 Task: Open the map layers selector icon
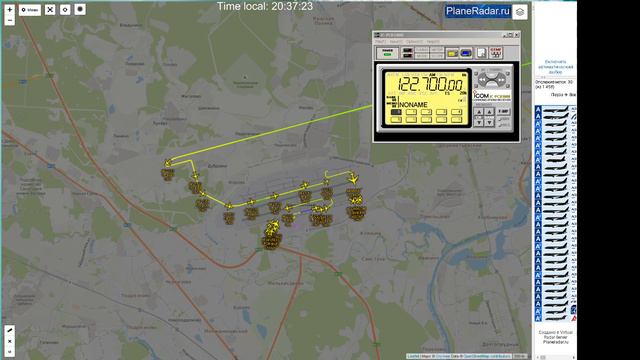(520, 12)
